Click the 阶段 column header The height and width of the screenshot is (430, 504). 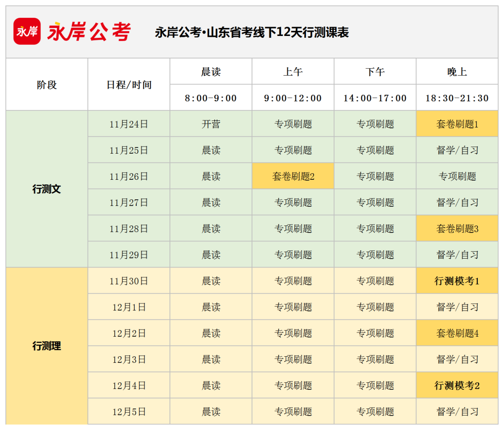[47, 85]
